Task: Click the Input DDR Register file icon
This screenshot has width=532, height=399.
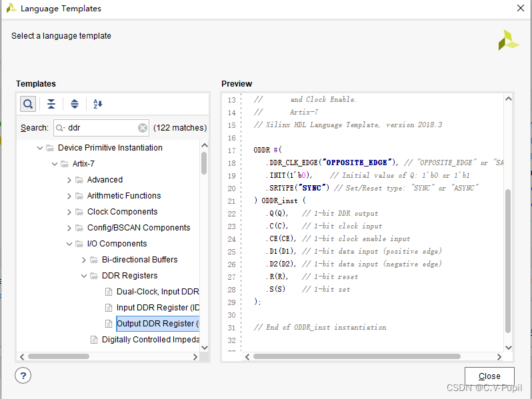Action: (109, 308)
